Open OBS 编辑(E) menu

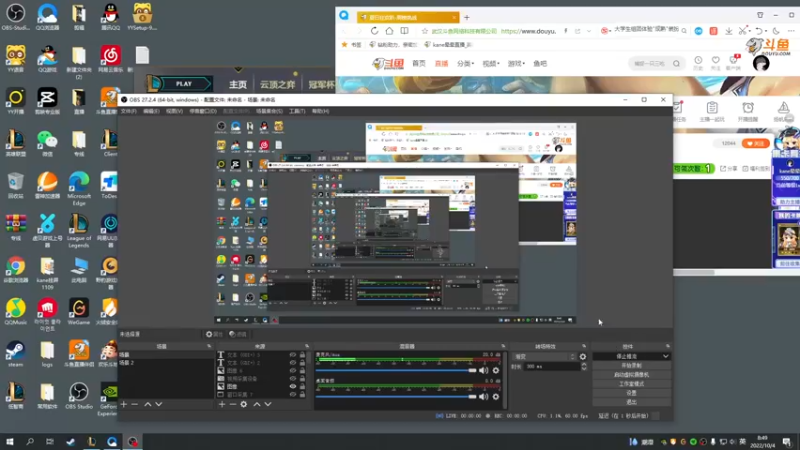coord(151,111)
